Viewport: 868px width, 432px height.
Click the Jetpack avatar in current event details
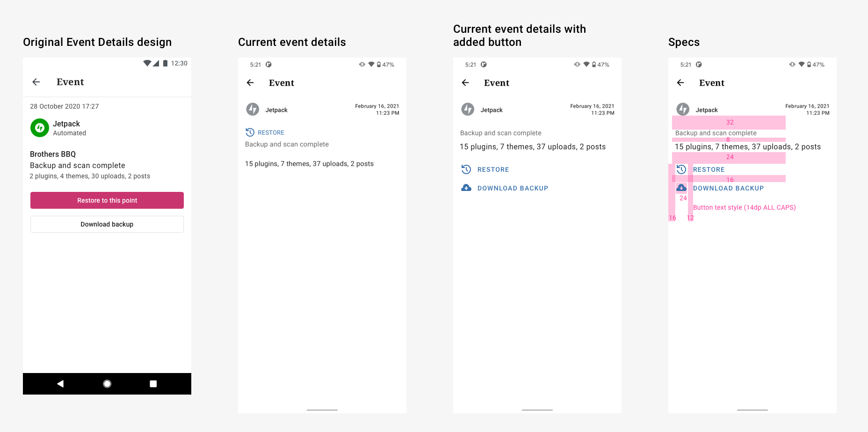[253, 109]
